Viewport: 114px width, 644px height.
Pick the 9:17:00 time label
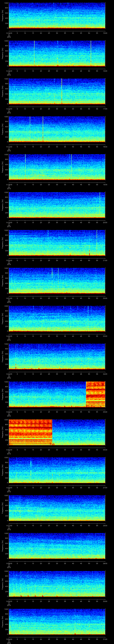coord(9,147)
